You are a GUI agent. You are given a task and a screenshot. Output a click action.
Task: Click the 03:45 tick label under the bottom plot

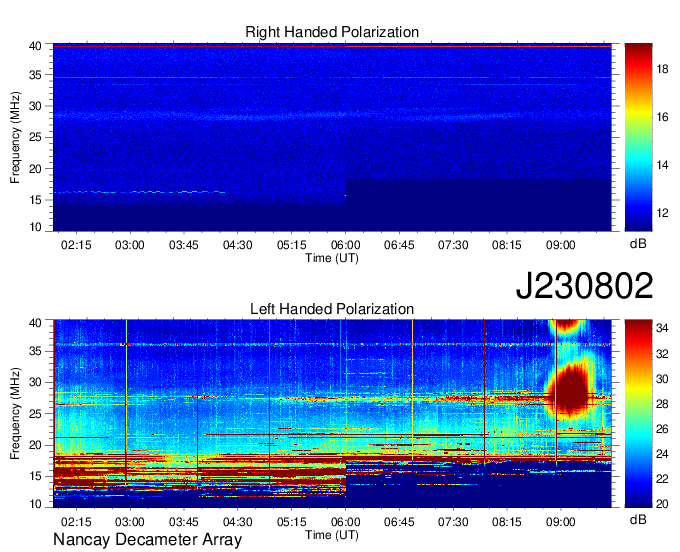pyautogui.click(x=183, y=522)
